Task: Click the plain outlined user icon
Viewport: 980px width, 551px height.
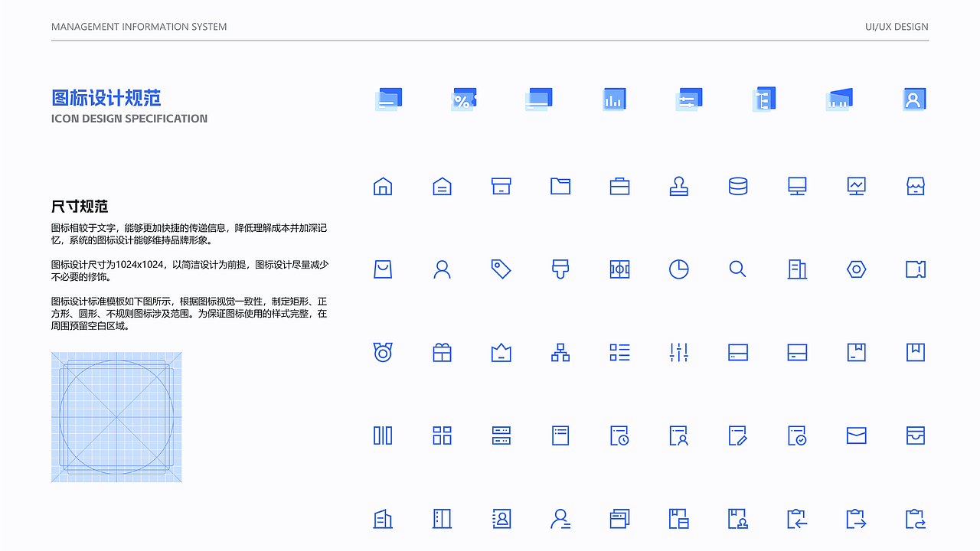Action: (442, 269)
